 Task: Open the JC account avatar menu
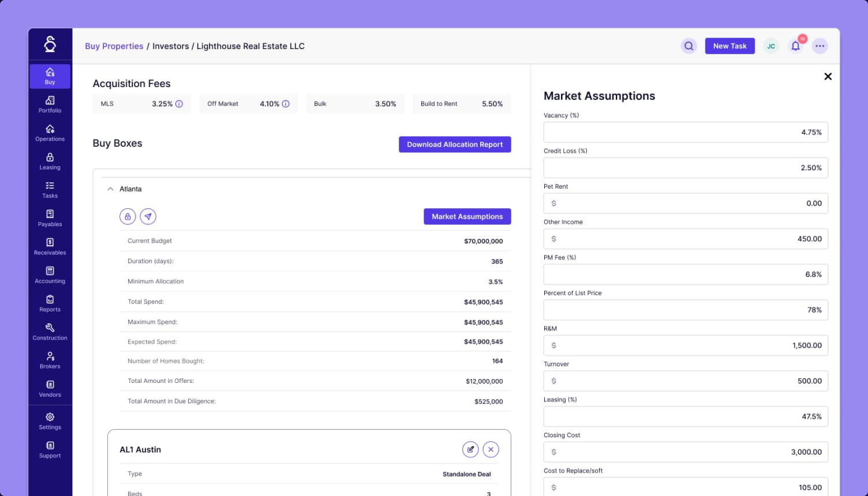[x=771, y=46]
